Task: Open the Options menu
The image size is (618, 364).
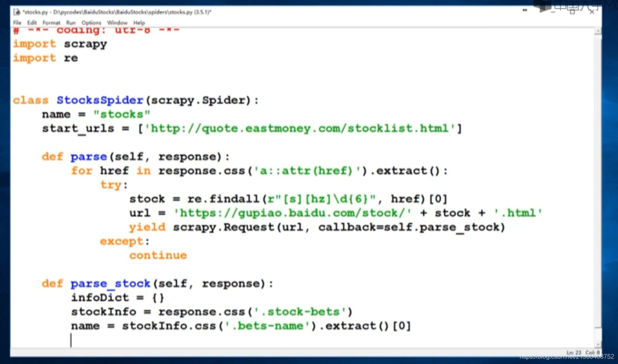Action: coord(91,23)
